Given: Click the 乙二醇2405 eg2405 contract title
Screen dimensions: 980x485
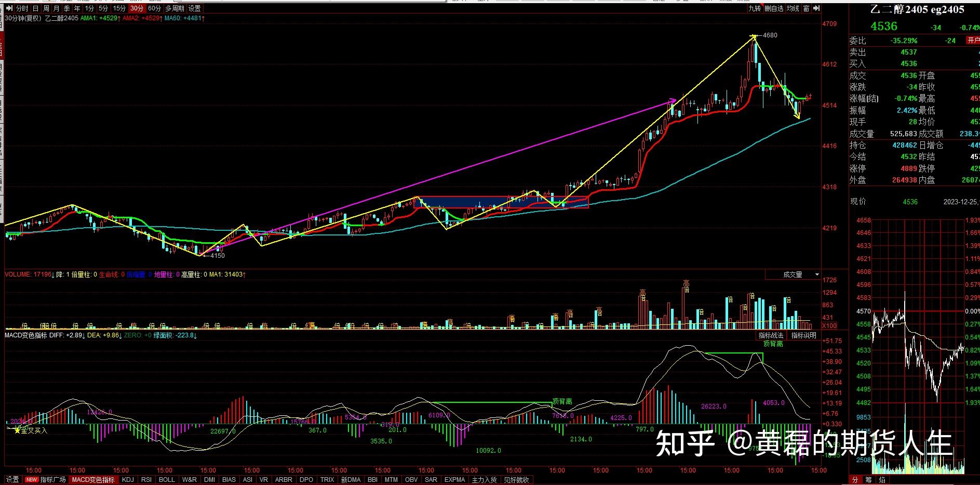Looking at the screenshot, I should pos(918,10).
